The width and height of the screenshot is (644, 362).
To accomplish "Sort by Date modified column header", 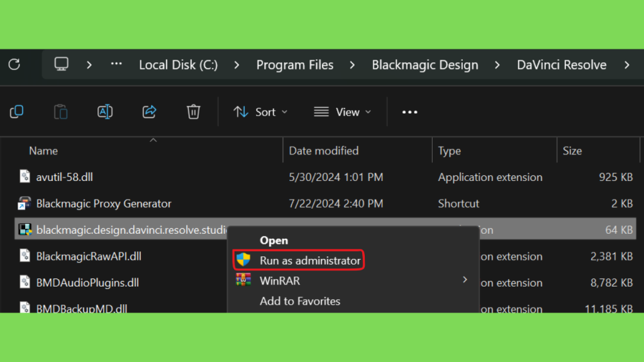I will [324, 151].
